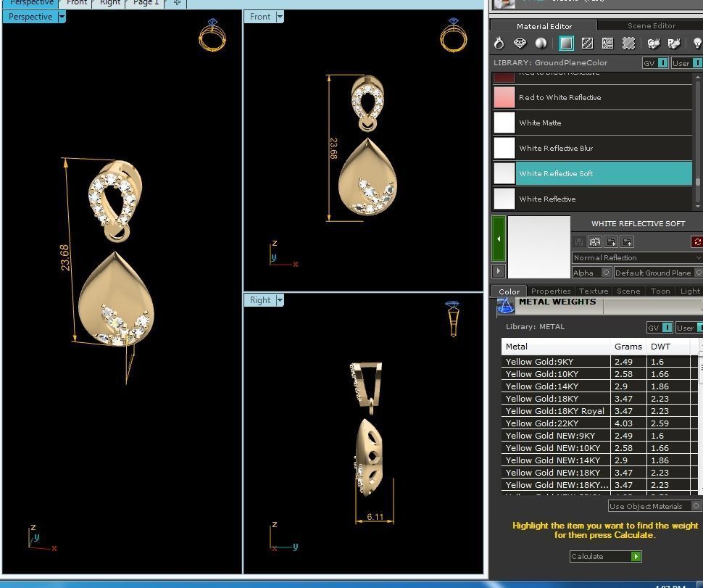Open the Scene tab
The image size is (703, 588).
[x=628, y=291]
